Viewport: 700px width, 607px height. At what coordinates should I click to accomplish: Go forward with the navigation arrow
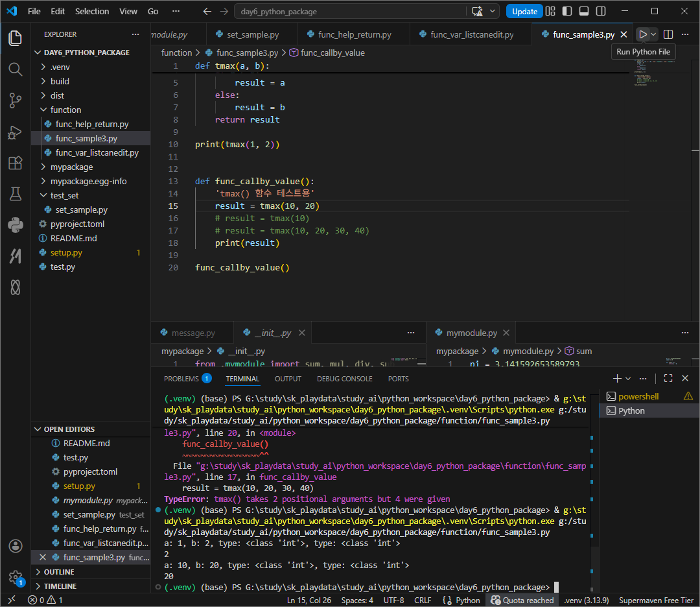point(224,11)
